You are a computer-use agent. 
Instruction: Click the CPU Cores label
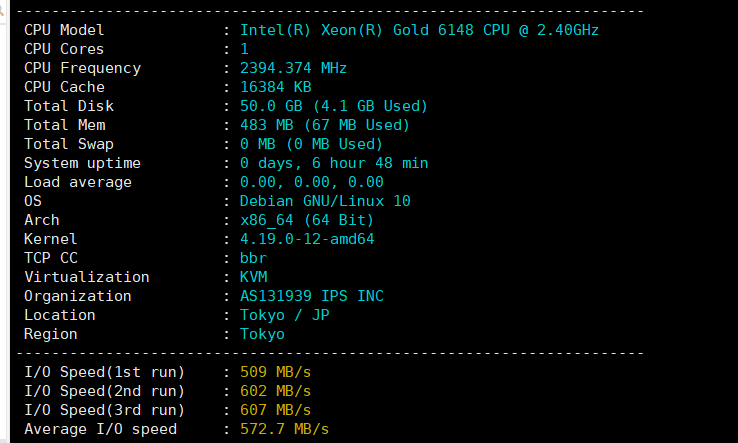[64, 49]
